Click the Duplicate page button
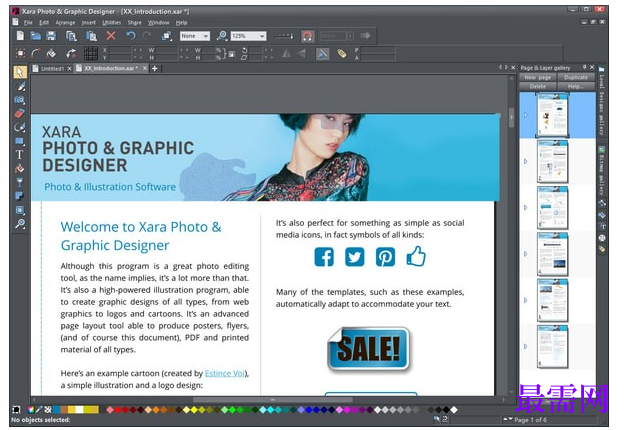Image resolution: width=627 pixels, height=430 pixels. [x=576, y=77]
